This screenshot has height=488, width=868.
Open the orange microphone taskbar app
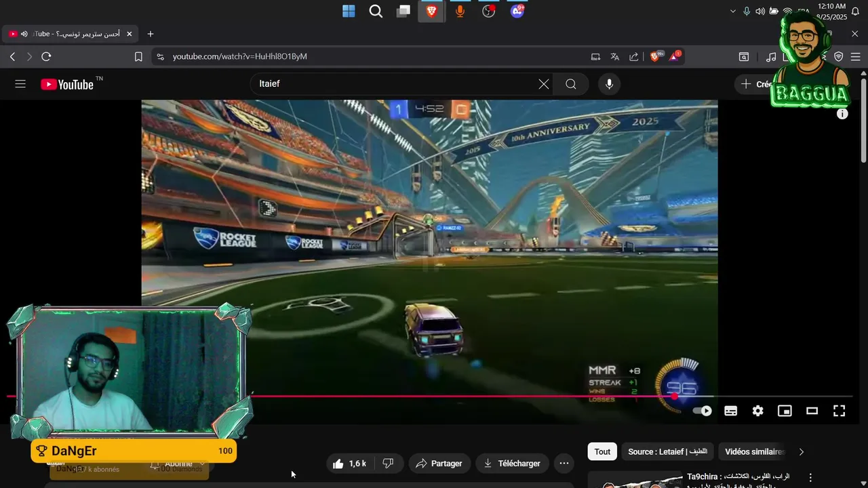point(460,11)
